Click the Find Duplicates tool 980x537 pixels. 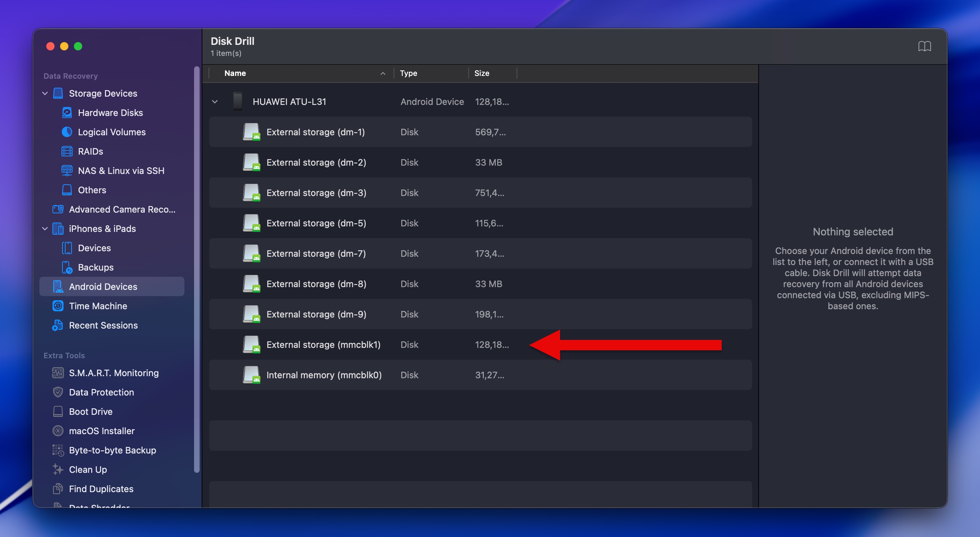(101, 489)
